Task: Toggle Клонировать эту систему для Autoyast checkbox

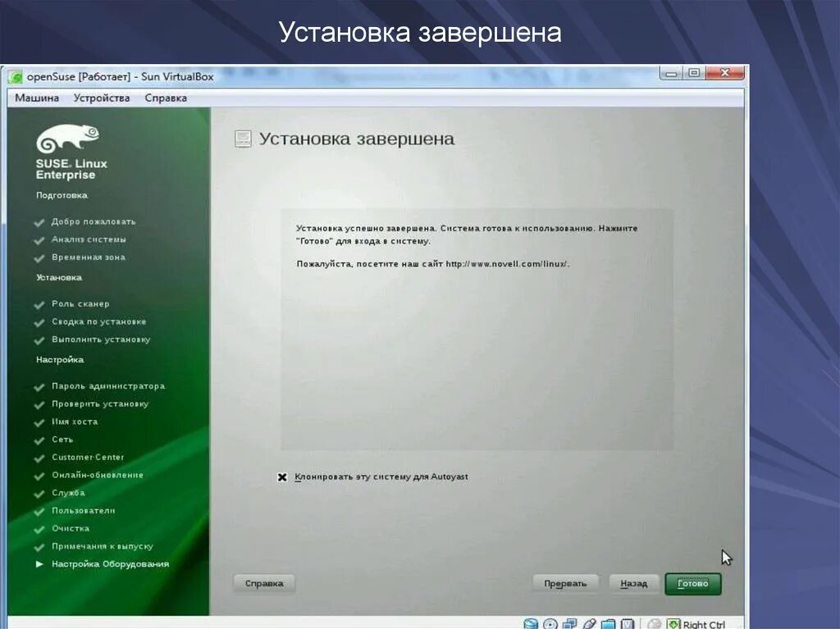Action: pyautogui.click(x=282, y=476)
